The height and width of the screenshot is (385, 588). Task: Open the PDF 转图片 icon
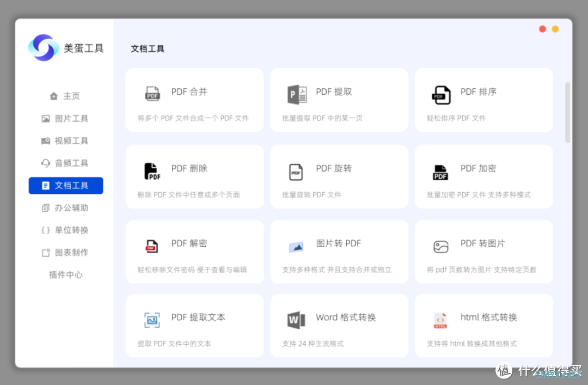440,247
